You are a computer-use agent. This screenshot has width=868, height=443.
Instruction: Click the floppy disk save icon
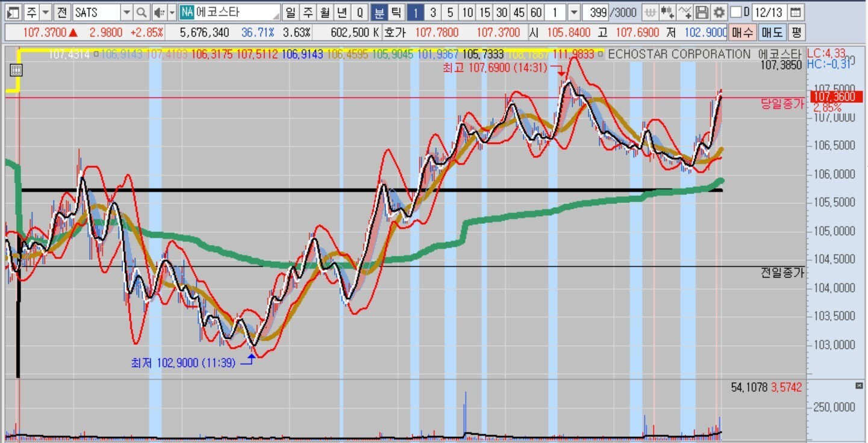click(702, 12)
